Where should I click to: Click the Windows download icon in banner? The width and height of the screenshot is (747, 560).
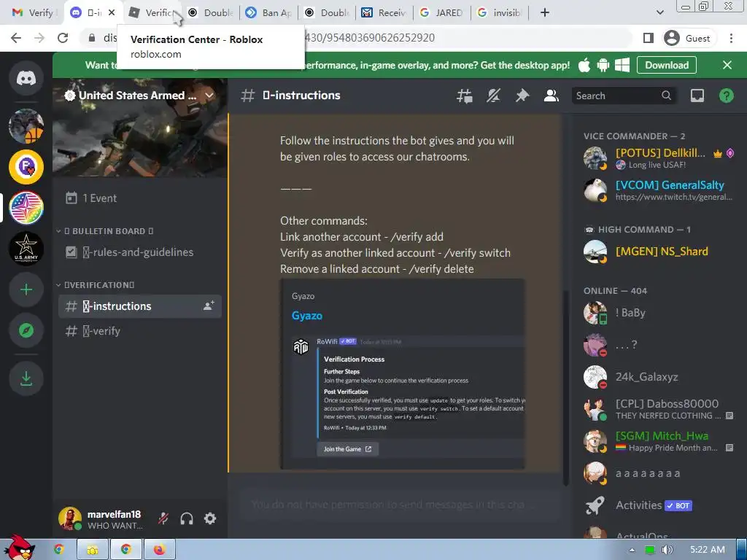(622, 65)
